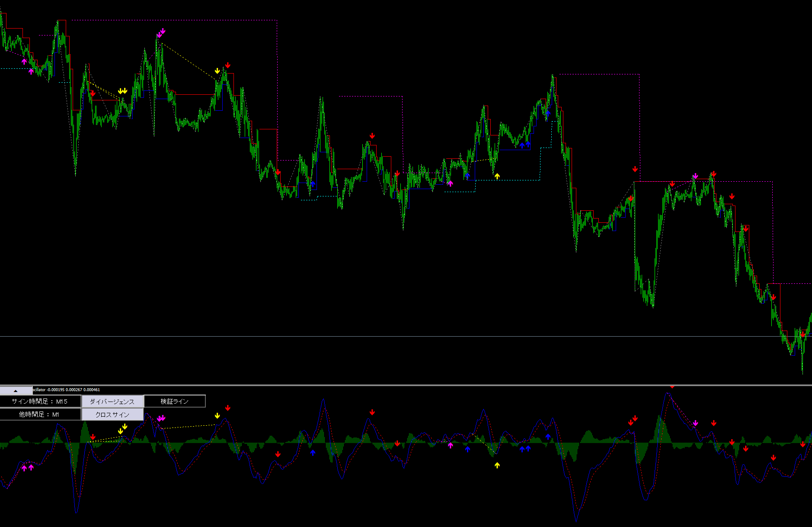
Task: Collapse the panel with the up-triangle button
Action: 16,391
